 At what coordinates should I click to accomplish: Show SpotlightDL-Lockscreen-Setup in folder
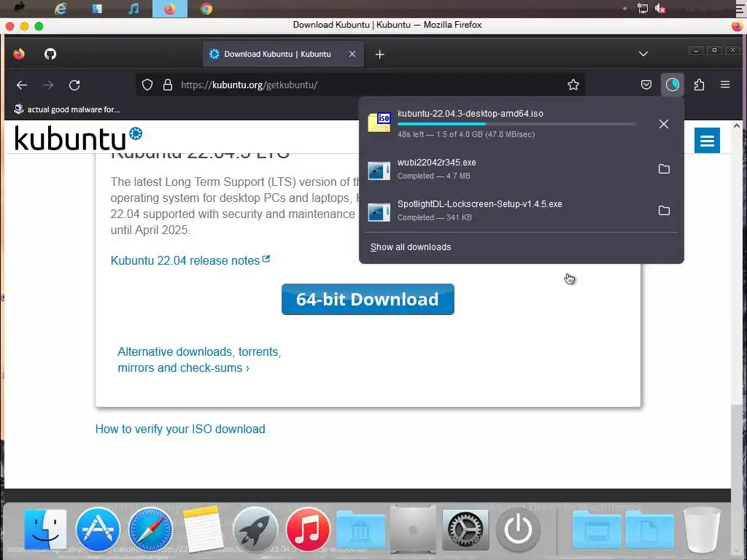(x=664, y=211)
